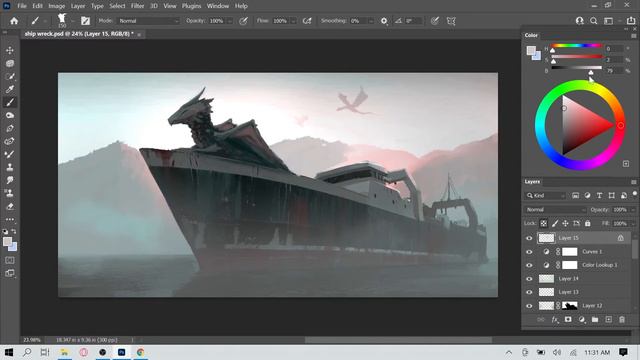Add a layer mask
Image resolution: width=640 pixels, height=360 pixels.
point(568,320)
